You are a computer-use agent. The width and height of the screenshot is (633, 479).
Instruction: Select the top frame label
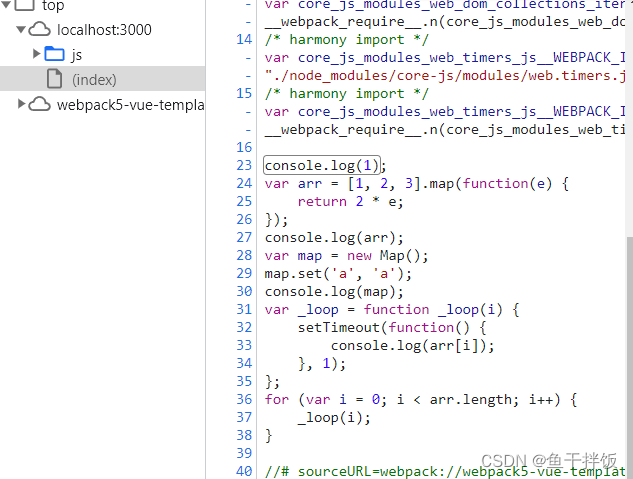click(53, 5)
